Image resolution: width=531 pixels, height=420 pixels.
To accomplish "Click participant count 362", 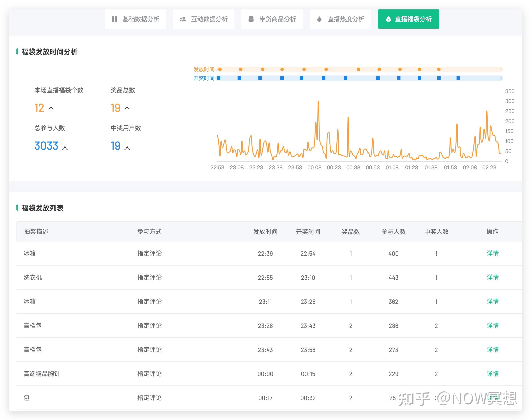I will tap(394, 302).
